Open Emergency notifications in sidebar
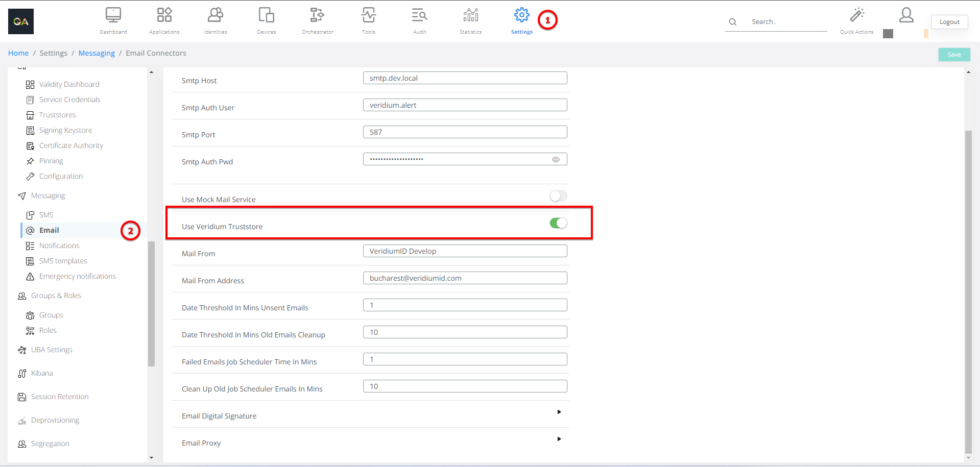 coord(77,277)
